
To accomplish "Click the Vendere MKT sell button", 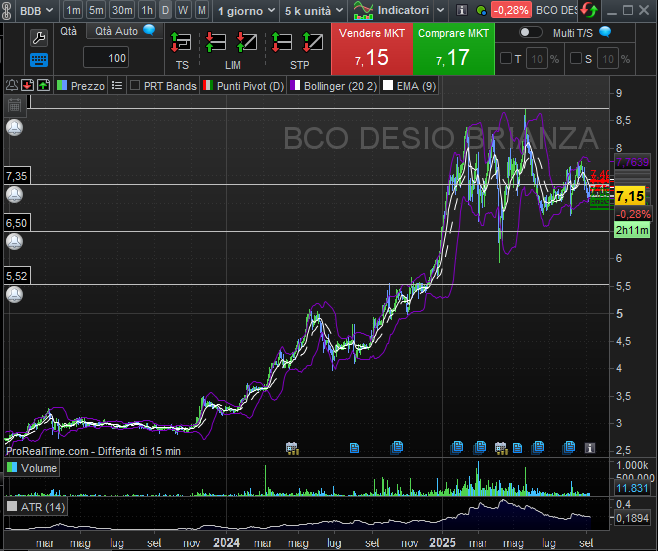I will point(370,49).
